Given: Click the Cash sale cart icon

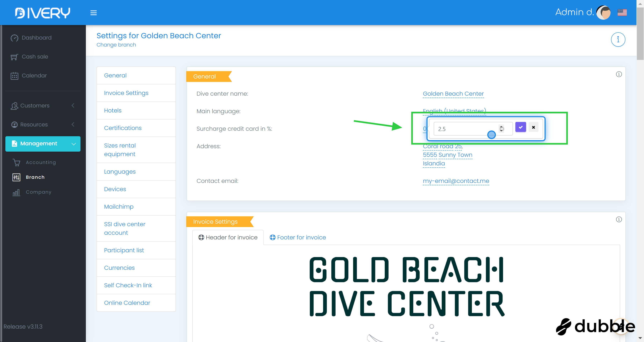Looking at the screenshot, I should point(14,57).
